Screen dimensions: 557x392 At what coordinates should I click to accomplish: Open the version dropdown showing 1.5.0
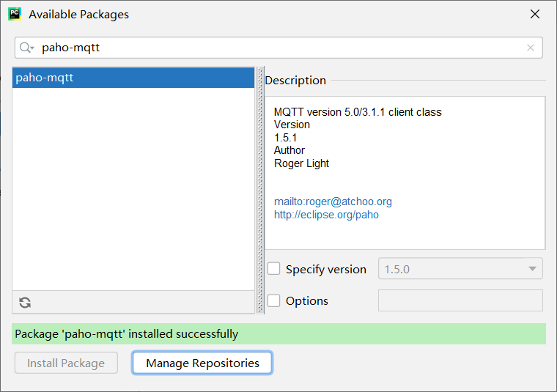coord(460,269)
